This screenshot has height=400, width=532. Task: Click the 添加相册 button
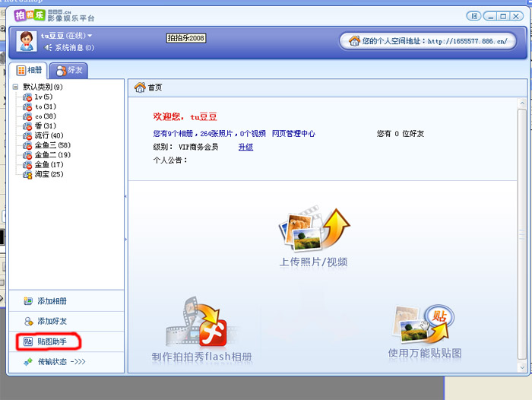[x=67, y=301]
